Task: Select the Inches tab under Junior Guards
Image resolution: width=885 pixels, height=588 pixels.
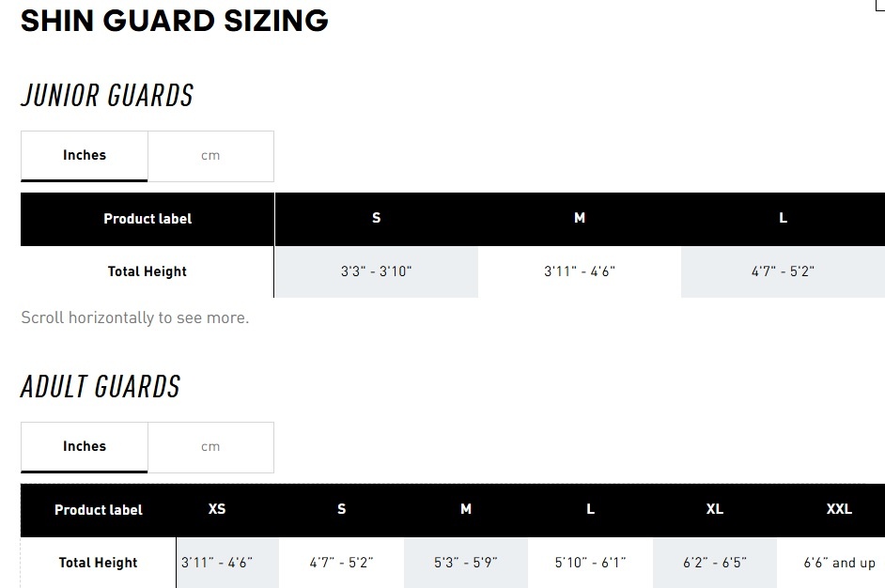Action: click(x=85, y=156)
